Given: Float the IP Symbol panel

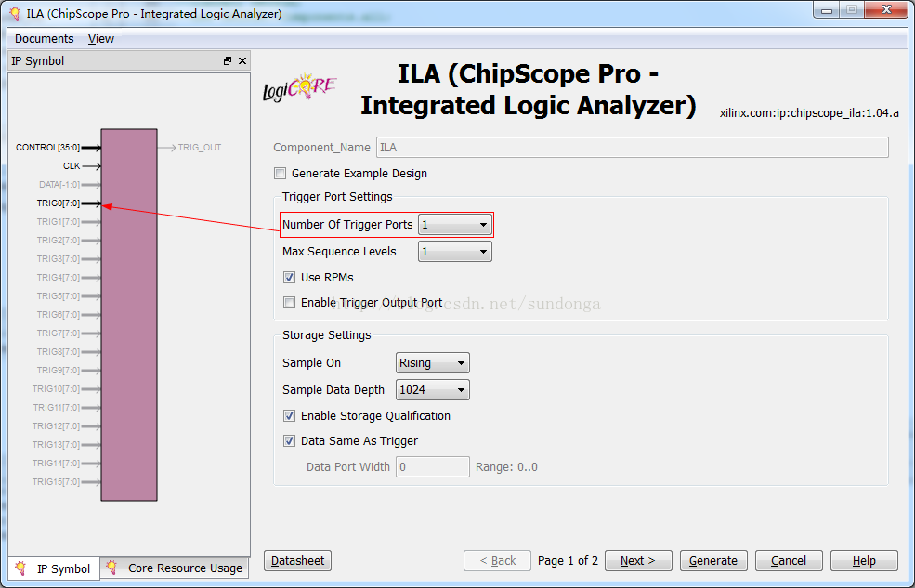Looking at the screenshot, I should click(228, 61).
